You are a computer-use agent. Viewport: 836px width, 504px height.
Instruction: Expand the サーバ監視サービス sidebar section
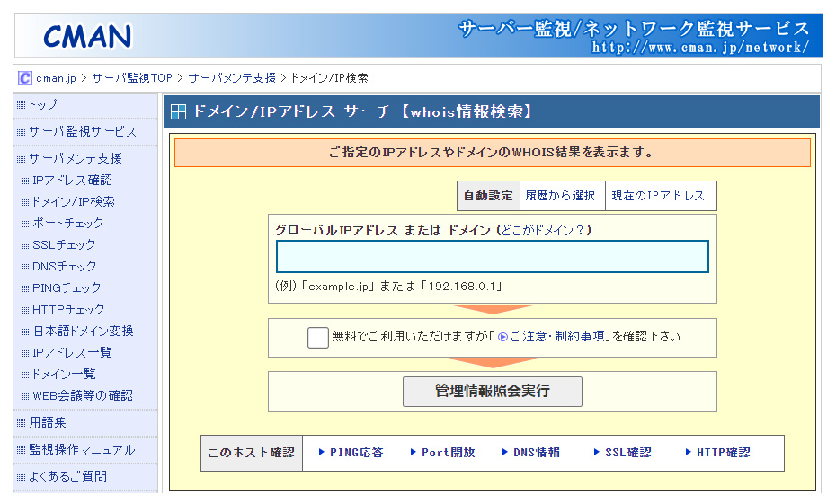[x=83, y=131]
